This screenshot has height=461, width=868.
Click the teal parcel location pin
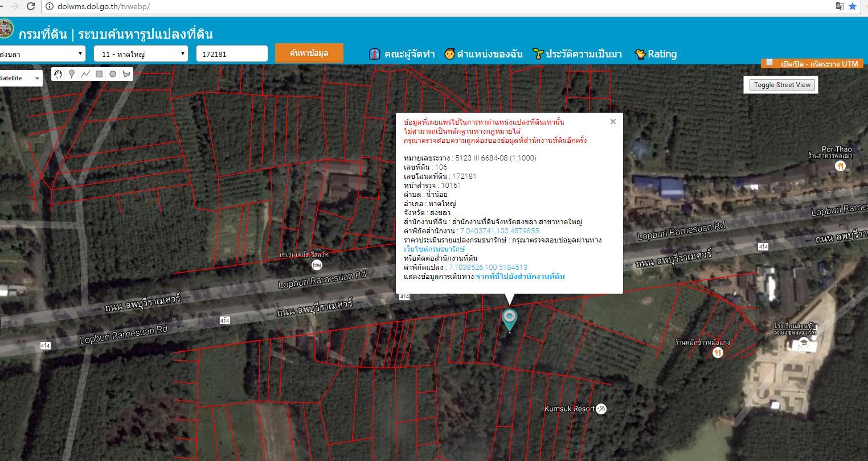509,320
